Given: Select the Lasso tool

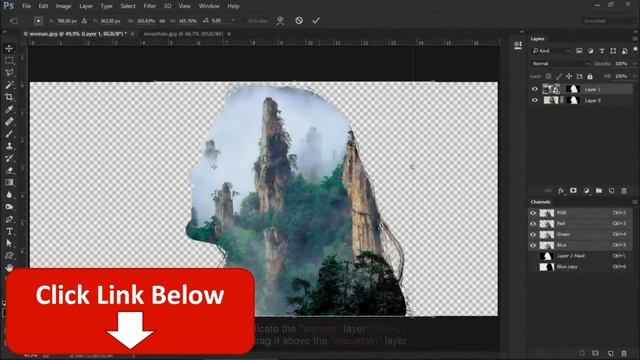Looking at the screenshot, I should coord(9,73).
